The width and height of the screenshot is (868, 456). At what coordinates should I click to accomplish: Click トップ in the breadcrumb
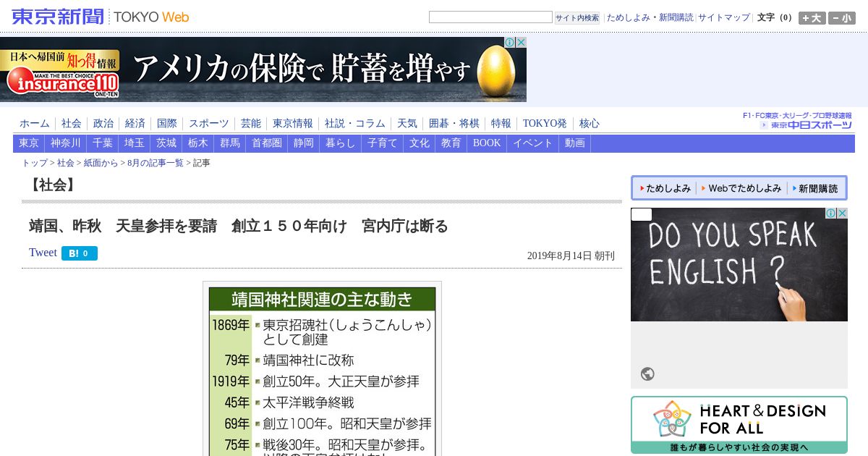point(35,163)
